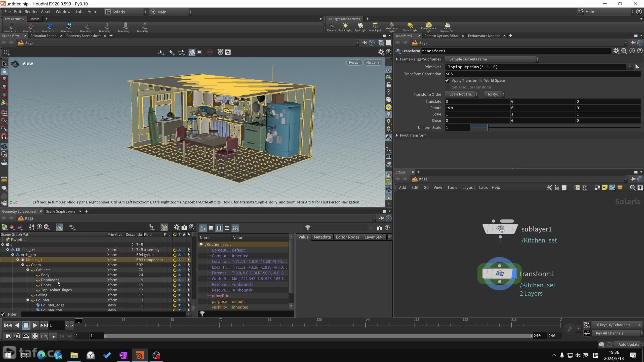Click the Rotate X field showing -90
The width and height of the screenshot is (644, 362).
(x=477, y=108)
